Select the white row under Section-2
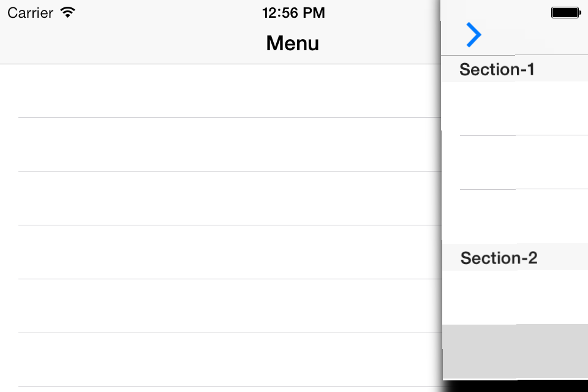Image resolution: width=588 pixels, height=392 pixels. (515, 298)
